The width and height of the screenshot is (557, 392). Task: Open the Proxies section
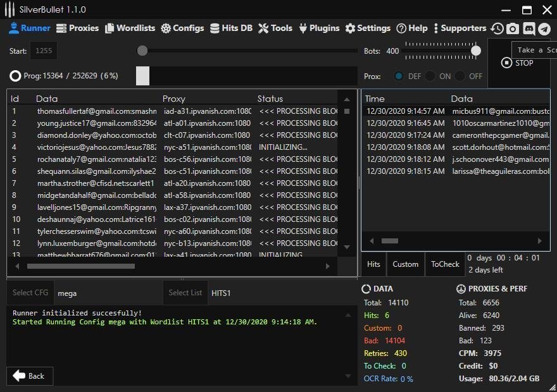77,28
